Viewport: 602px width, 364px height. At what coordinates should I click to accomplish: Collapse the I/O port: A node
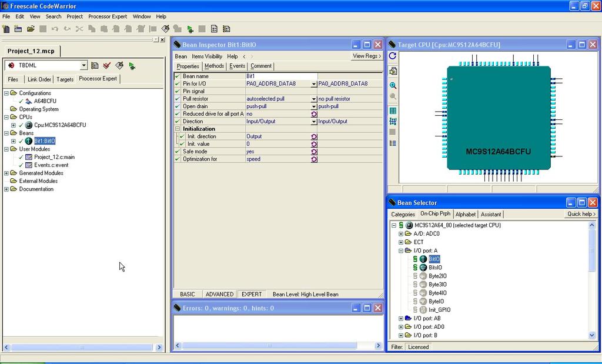(401, 251)
